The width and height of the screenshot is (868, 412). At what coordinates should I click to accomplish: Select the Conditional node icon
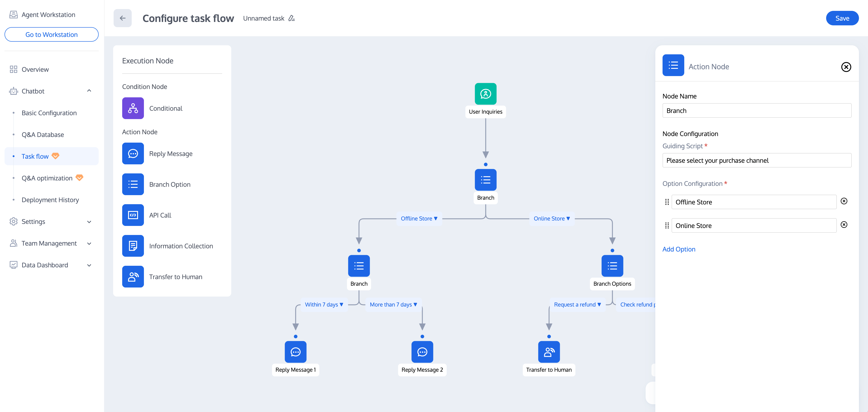tap(133, 108)
